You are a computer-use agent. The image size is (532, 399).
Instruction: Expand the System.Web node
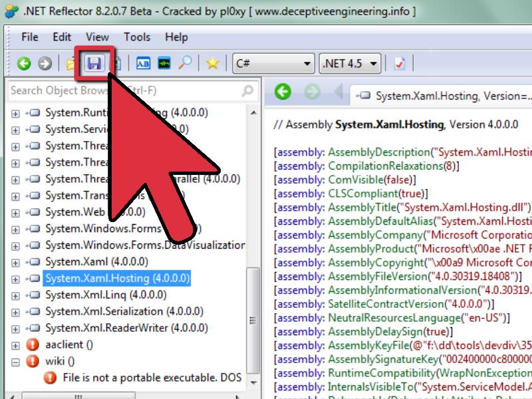[x=15, y=213]
